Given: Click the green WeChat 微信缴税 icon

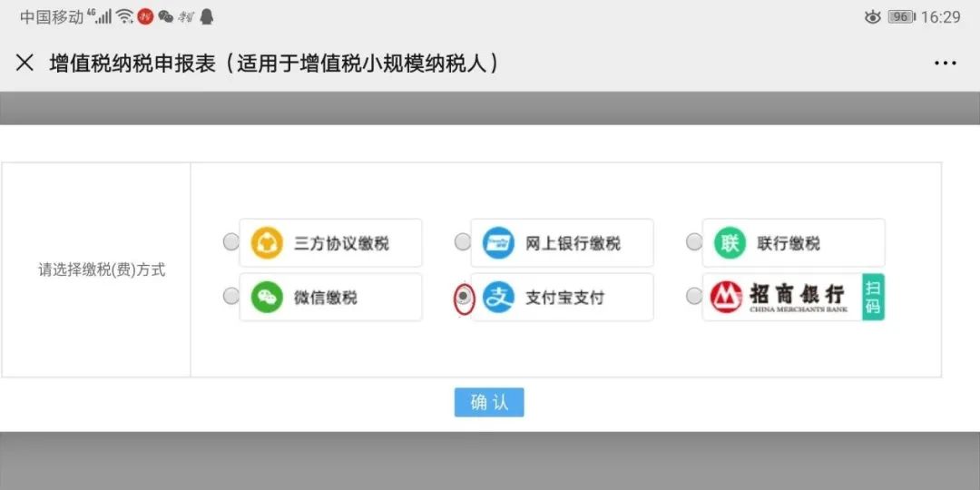Looking at the screenshot, I should [267, 298].
